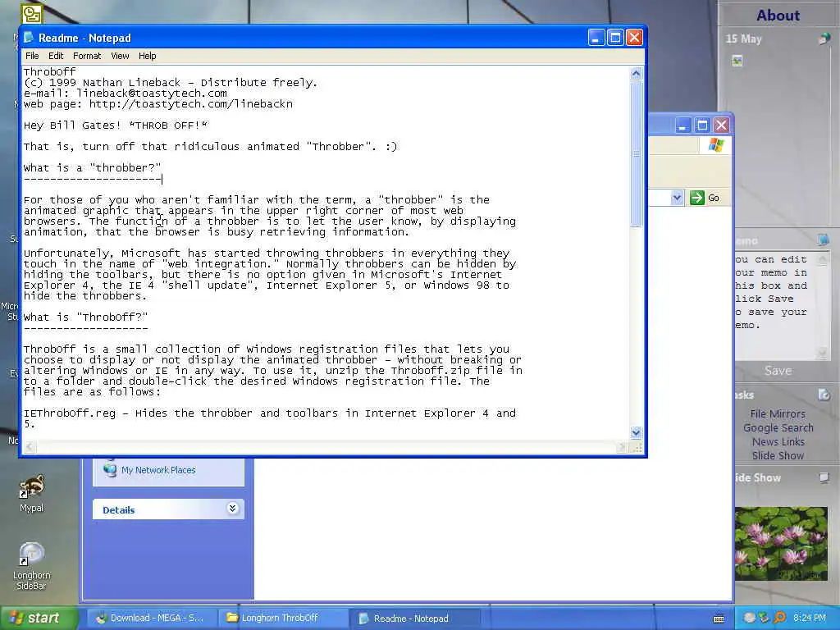Image resolution: width=840 pixels, height=630 pixels.
Task: Minimize the Explorer window behind Notepad
Action: [x=682, y=126]
